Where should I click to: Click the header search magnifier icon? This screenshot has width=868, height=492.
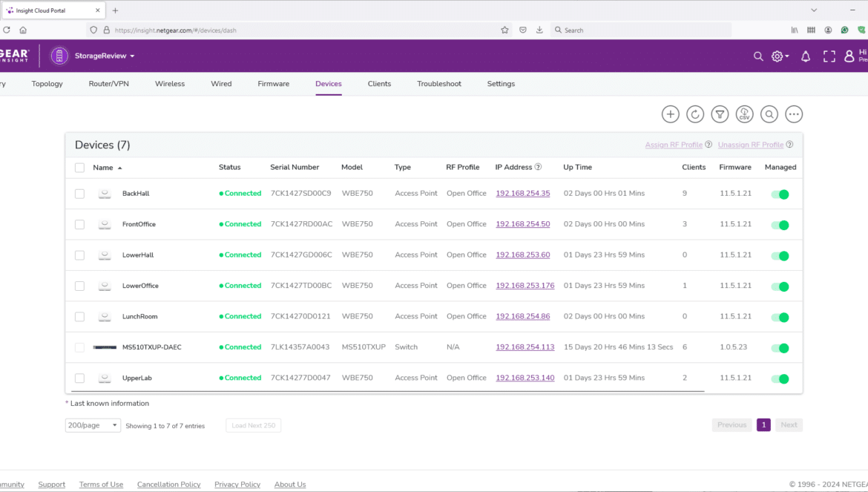pyautogui.click(x=758, y=56)
